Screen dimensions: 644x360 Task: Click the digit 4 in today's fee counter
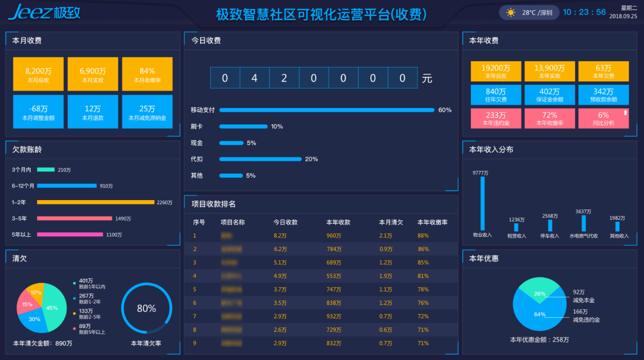pos(255,78)
